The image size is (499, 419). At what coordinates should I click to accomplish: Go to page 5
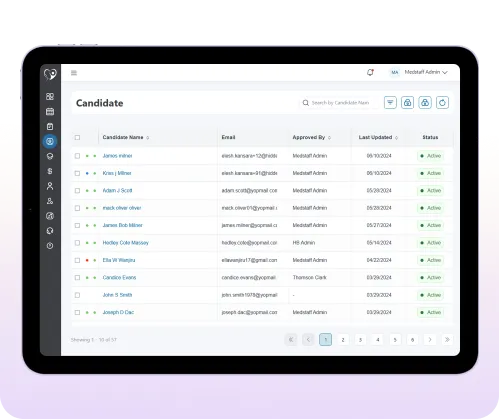[x=395, y=340]
